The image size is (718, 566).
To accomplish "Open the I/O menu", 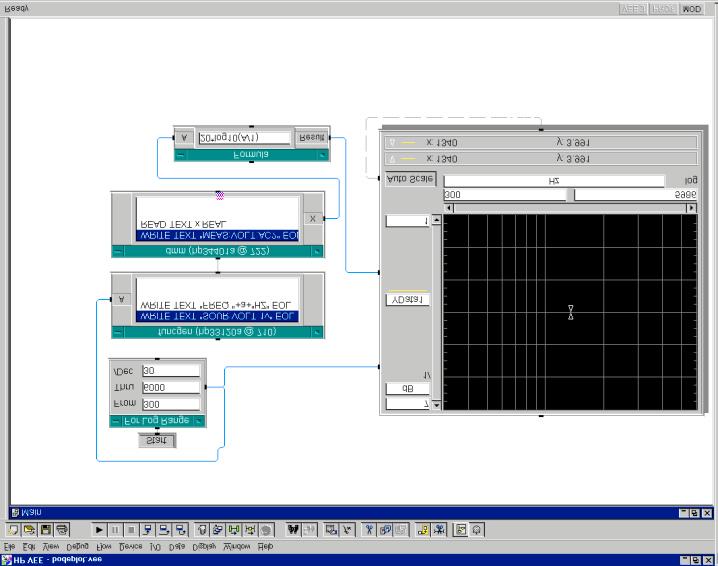I will pos(156,546).
